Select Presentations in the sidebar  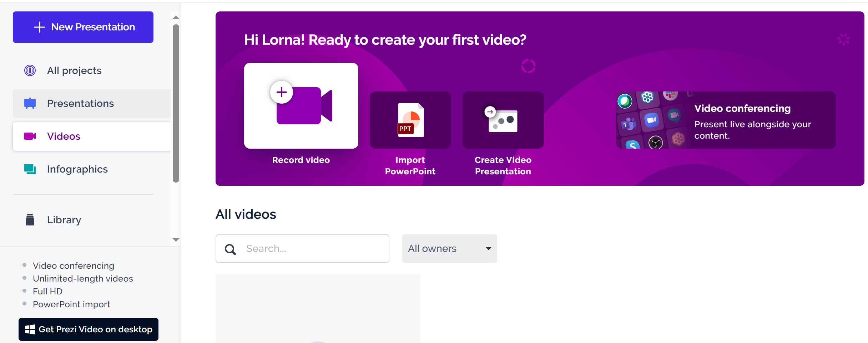tap(92, 104)
